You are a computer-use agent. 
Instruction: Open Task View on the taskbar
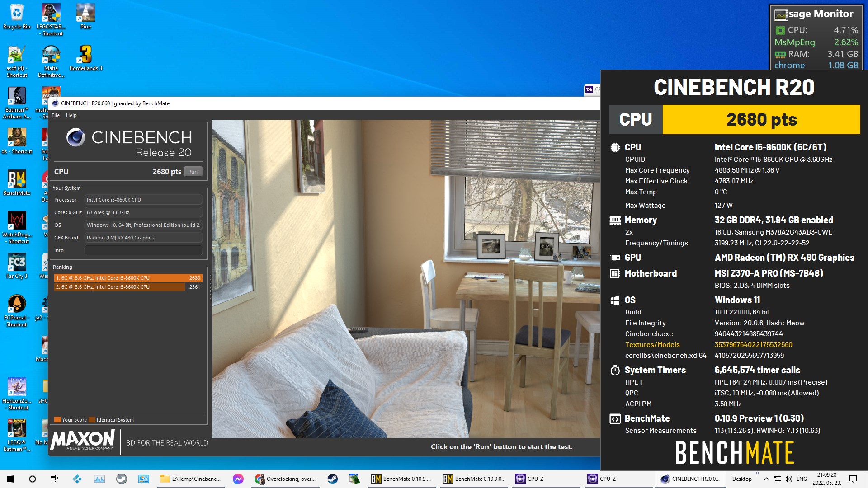click(x=54, y=479)
